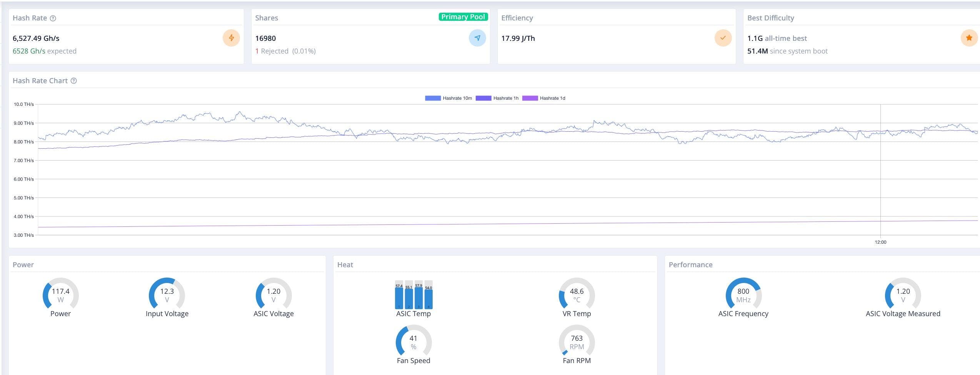
Task: Open the help tooltip for Hash Rate Chart
Action: point(74,81)
